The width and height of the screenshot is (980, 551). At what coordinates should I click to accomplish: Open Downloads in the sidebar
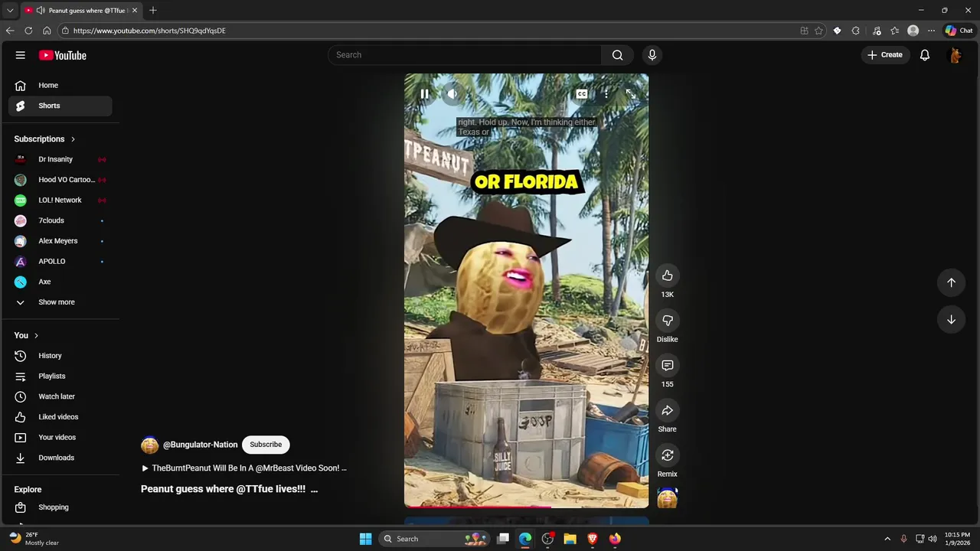[x=60, y=458]
